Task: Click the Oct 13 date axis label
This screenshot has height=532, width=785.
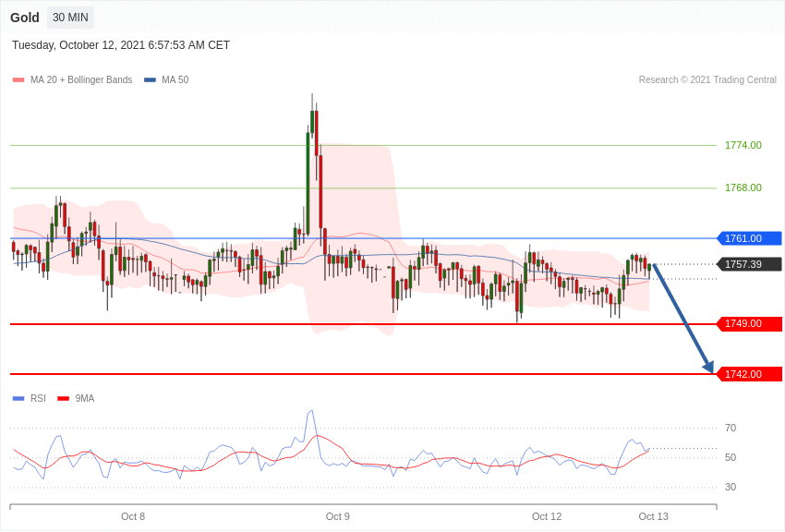Action: pyautogui.click(x=653, y=516)
